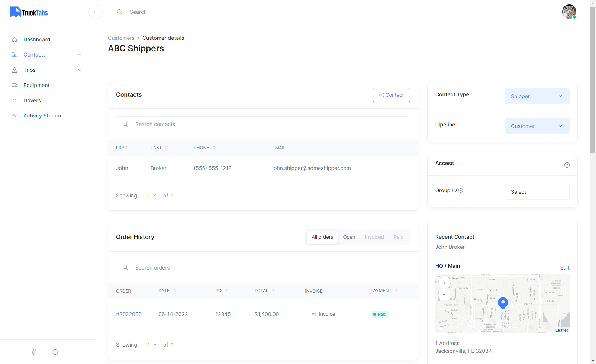The width and height of the screenshot is (596, 364).
Task: Open the Contact Type Shipper dropdown
Action: click(537, 96)
